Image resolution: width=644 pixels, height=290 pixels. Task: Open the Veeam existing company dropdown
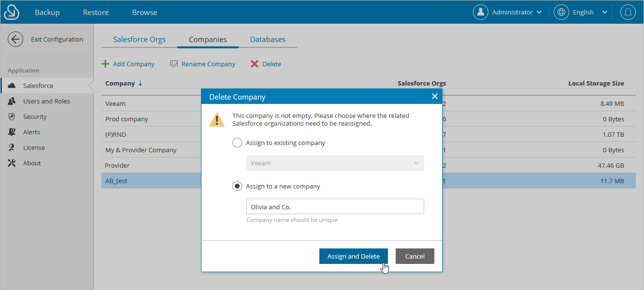tap(335, 163)
